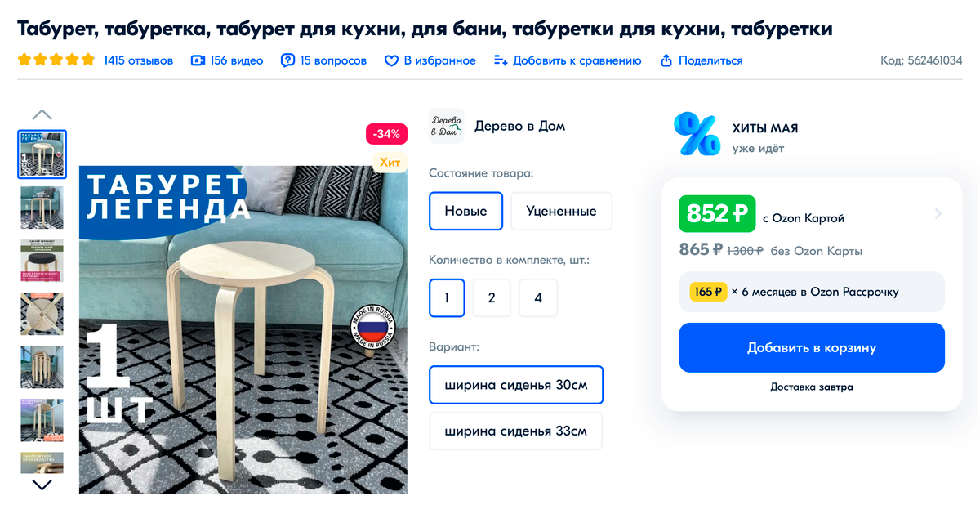
Task: Click the heart icon В избранное
Action: 391,60
